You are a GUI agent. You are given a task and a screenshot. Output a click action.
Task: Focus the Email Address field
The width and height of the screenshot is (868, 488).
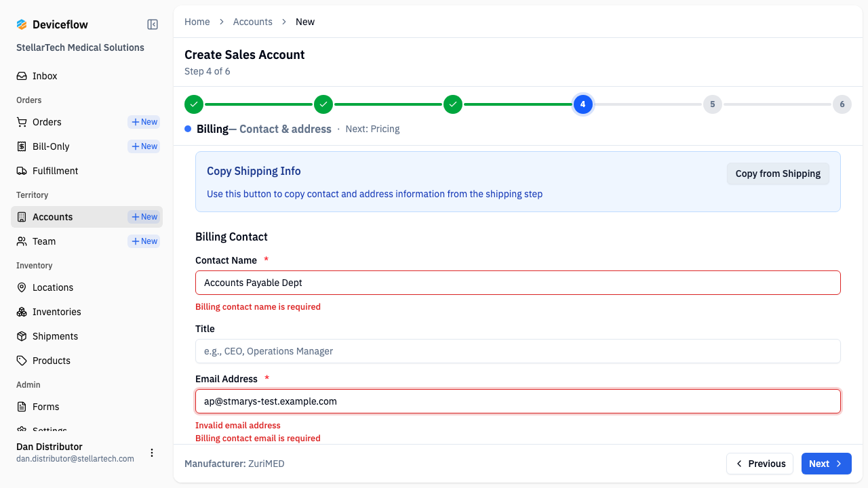tap(518, 401)
